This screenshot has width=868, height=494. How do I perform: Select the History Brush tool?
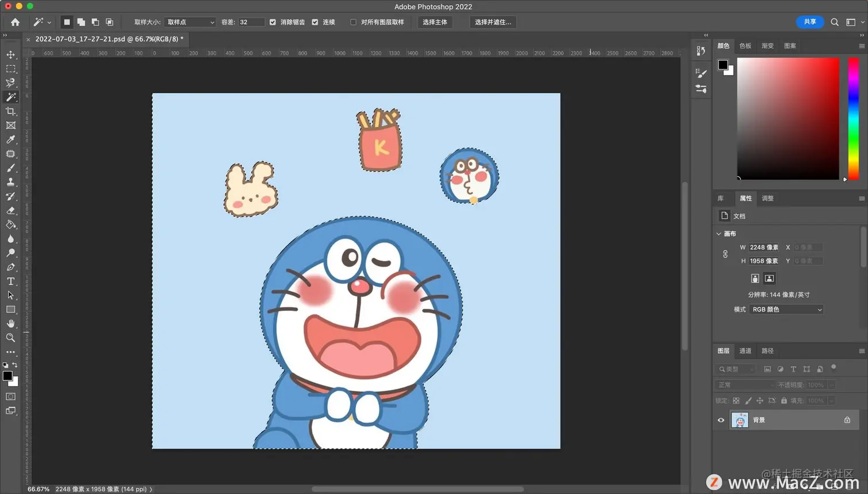click(x=10, y=196)
